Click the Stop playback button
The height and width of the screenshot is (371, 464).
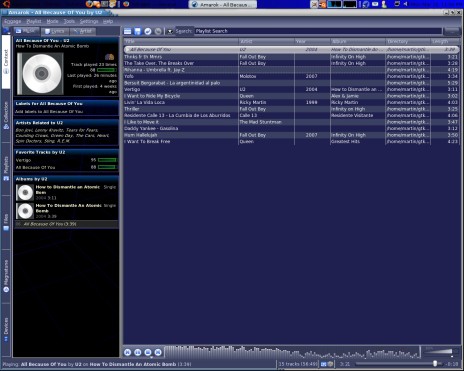(148, 352)
